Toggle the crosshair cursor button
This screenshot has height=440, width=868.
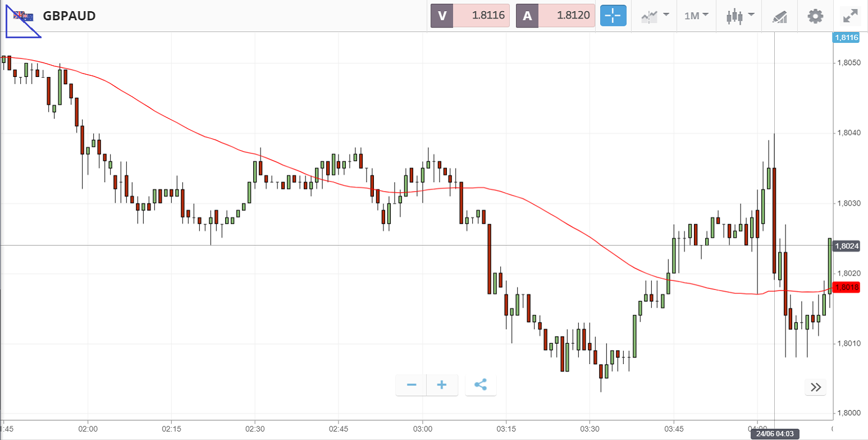point(613,16)
